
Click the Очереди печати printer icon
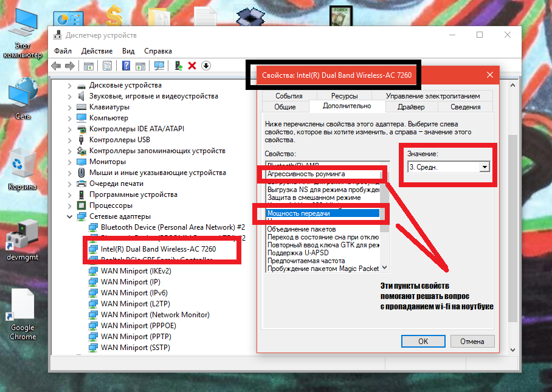pos(81,184)
